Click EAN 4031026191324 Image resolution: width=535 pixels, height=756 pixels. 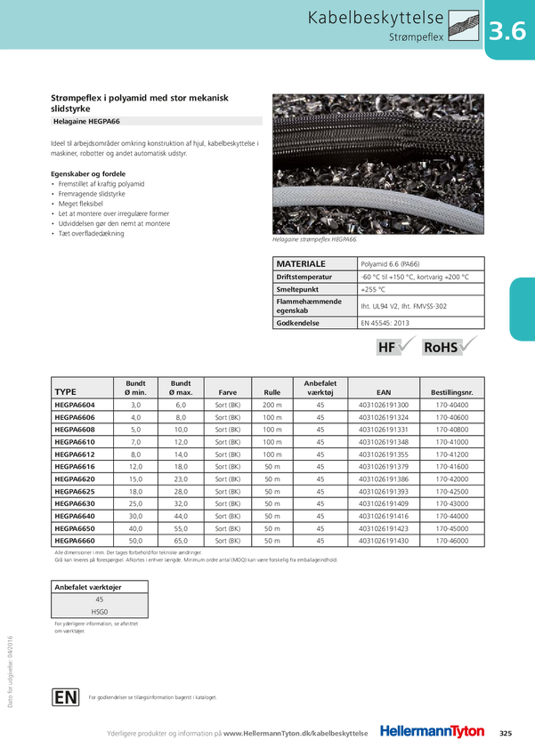[x=384, y=417]
